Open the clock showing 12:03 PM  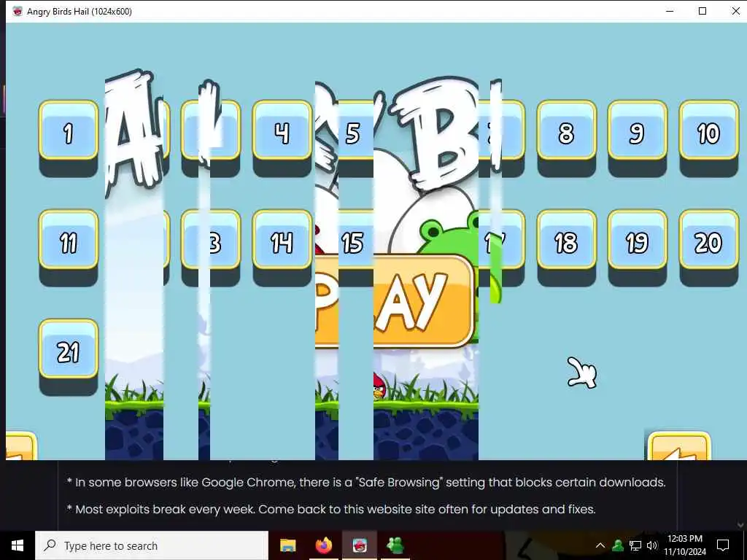point(684,545)
